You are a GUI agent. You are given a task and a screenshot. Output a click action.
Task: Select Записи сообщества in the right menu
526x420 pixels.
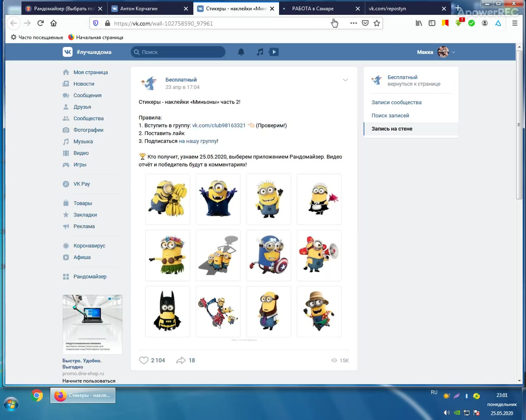pos(396,102)
